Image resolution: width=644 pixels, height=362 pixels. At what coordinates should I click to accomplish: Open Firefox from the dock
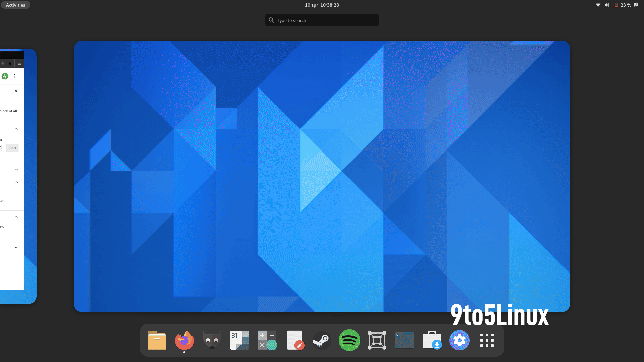[184, 340]
